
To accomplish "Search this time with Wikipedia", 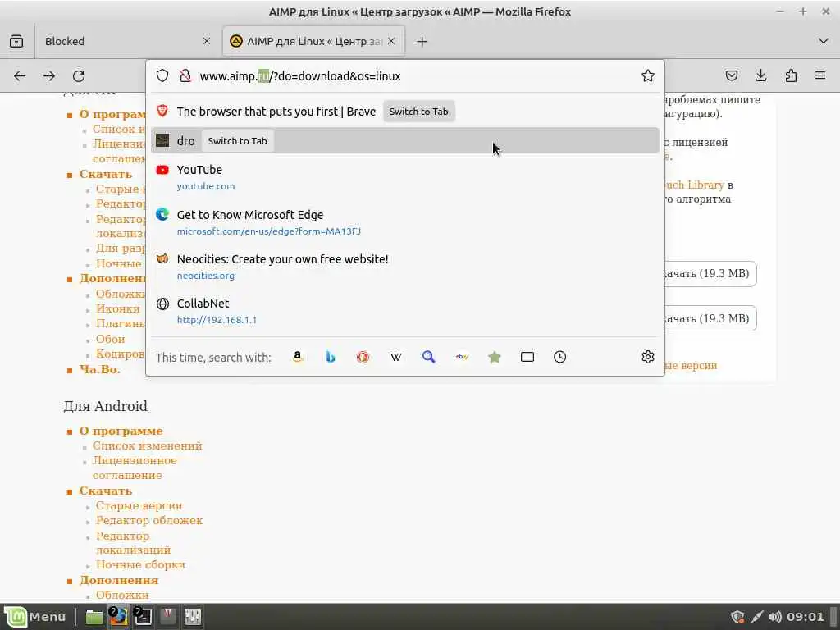I will coord(396,357).
